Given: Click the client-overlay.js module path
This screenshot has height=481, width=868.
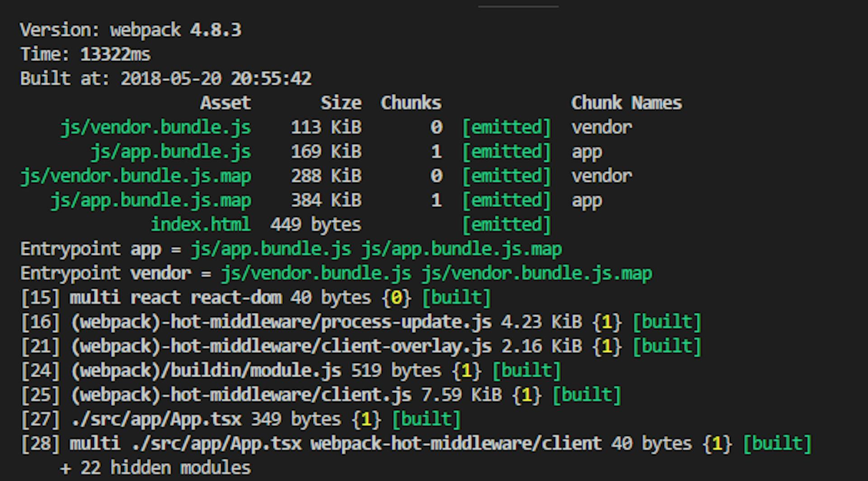Looking at the screenshot, I should (x=281, y=347).
